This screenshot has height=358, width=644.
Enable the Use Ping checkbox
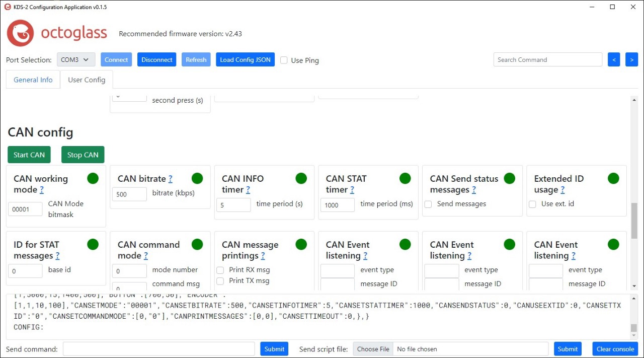point(284,60)
